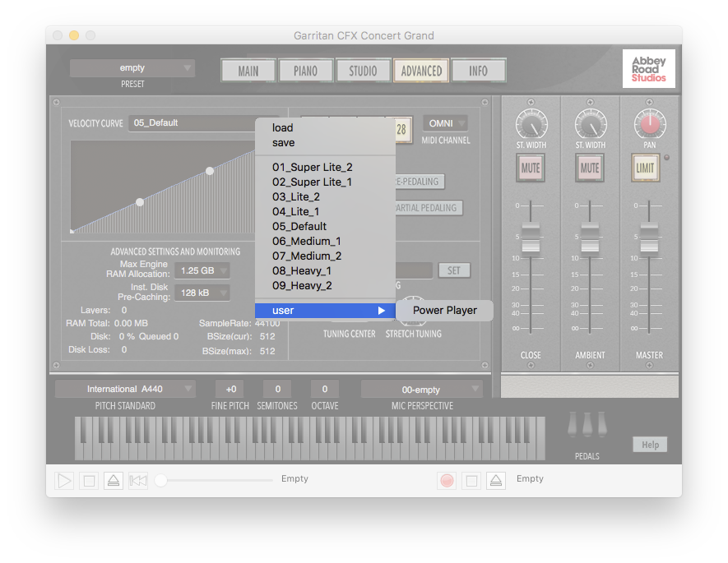728x563 pixels.
Task: Select the 07_Medium_2 velocity curve
Action: tap(325, 256)
